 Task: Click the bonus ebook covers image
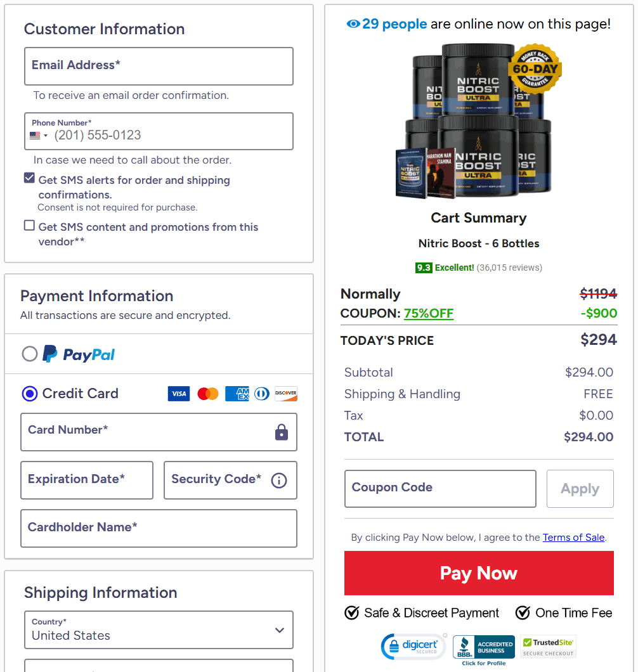tap(426, 174)
